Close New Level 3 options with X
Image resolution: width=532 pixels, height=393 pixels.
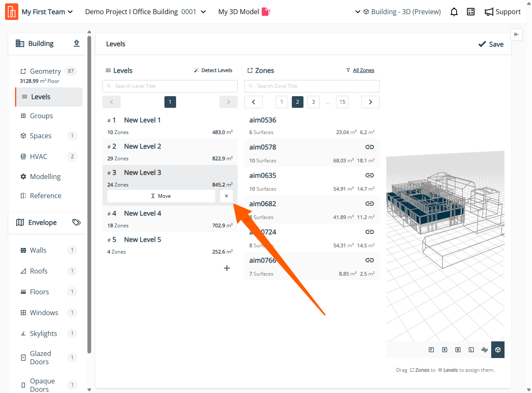[x=226, y=196]
